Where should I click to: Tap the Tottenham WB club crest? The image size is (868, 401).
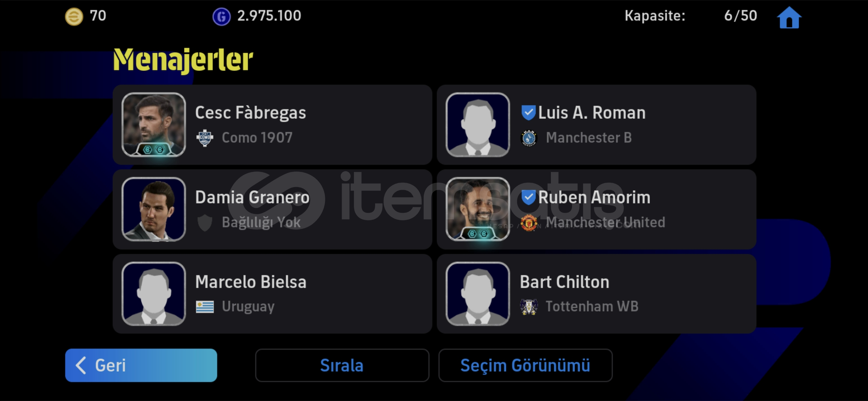tap(529, 307)
